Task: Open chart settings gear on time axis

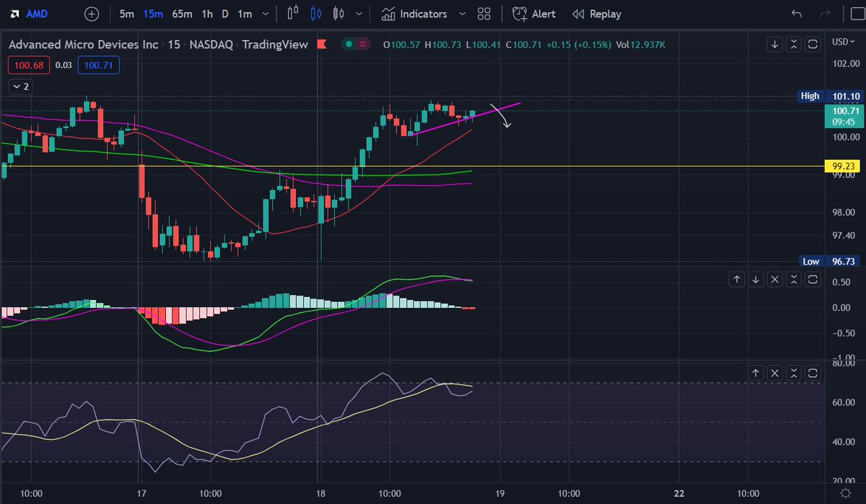Action: point(844,494)
